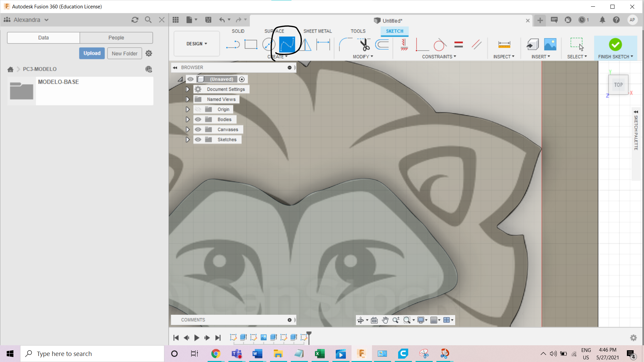The width and height of the screenshot is (644, 362).
Task: Open the Measure inspect tool
Action: (504, 44)
